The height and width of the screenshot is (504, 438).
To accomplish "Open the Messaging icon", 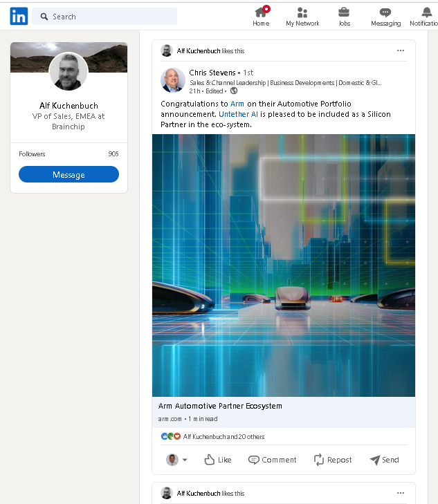I will pos(385,12).
